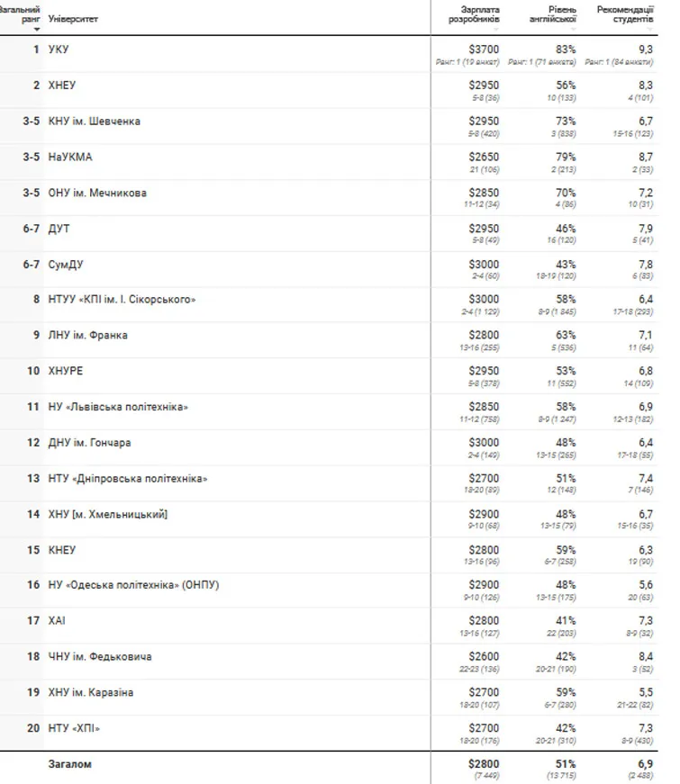Sort by "Рівень англійської" column header
The height and width of the screenshot is (784, 680).
pos(555,14)
